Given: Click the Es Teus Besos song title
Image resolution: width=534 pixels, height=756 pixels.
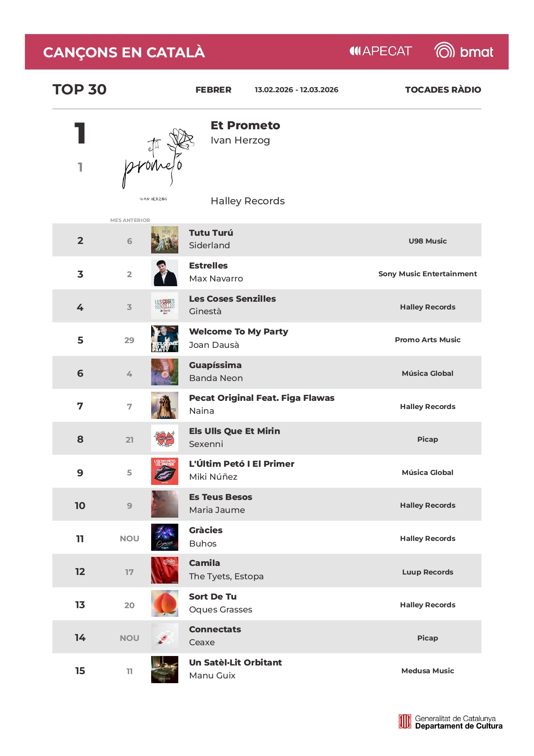Looking at the screenshot, I should pos(220,497).
